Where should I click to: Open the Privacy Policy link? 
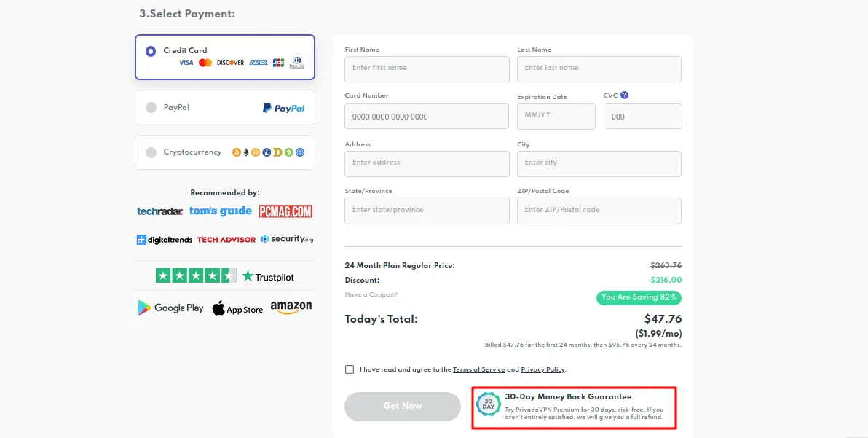click(x=543, y=370)
